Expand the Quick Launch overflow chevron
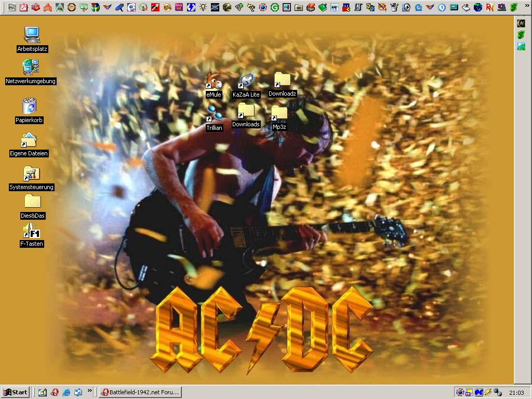This screenshot has width=532, height=399. [89, 391]
